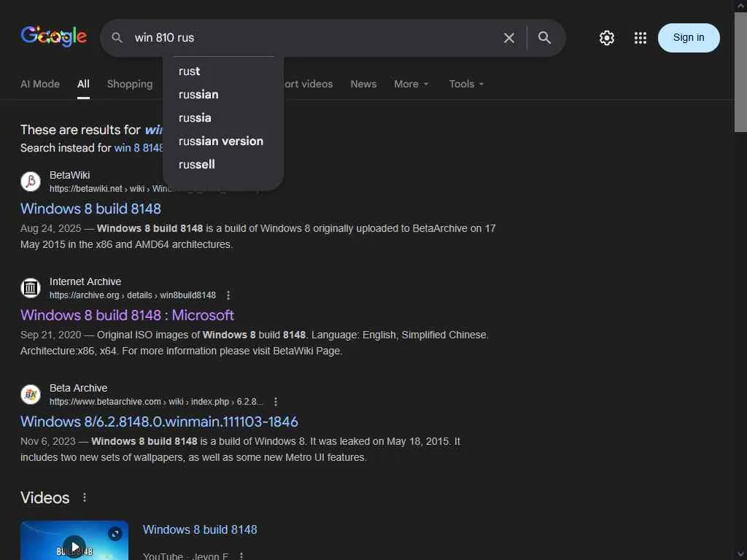Click the archive.org URL breadcrumb
Viewport: 747px width, 560px height.
(x=133, y=295)
